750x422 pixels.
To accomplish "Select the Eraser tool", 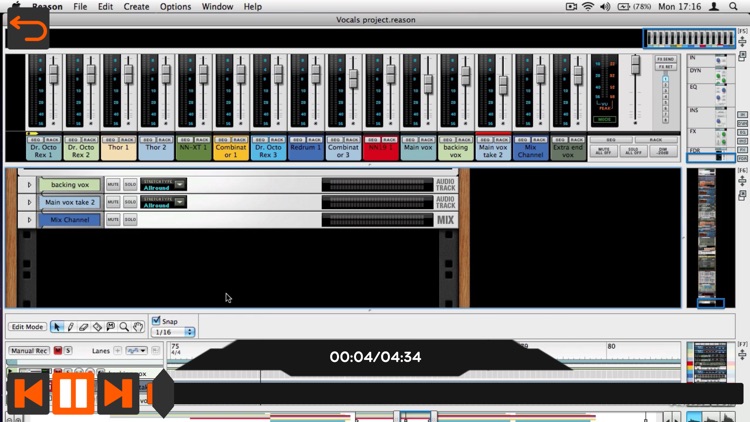I will [x=84, y=327].
